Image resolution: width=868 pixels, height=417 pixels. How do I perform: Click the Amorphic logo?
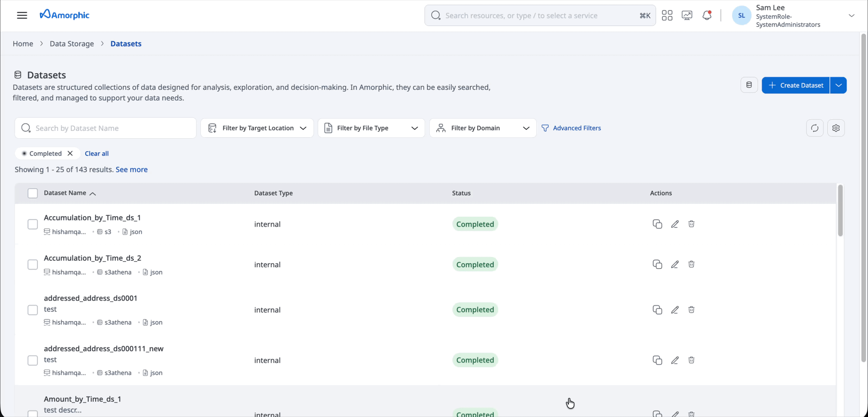64,14
